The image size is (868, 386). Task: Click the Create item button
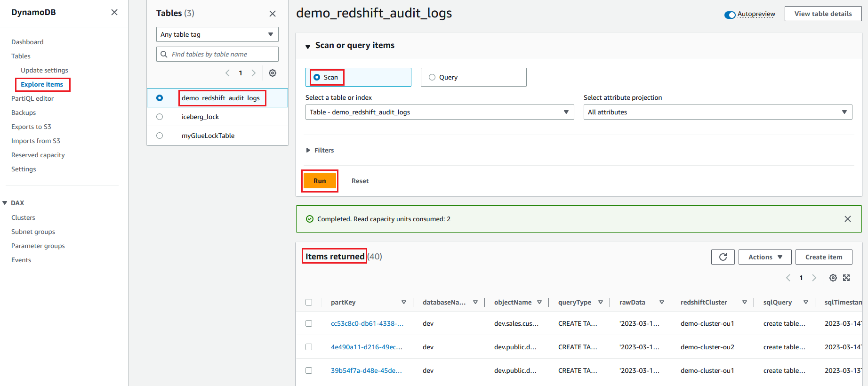tap(824, 257)
